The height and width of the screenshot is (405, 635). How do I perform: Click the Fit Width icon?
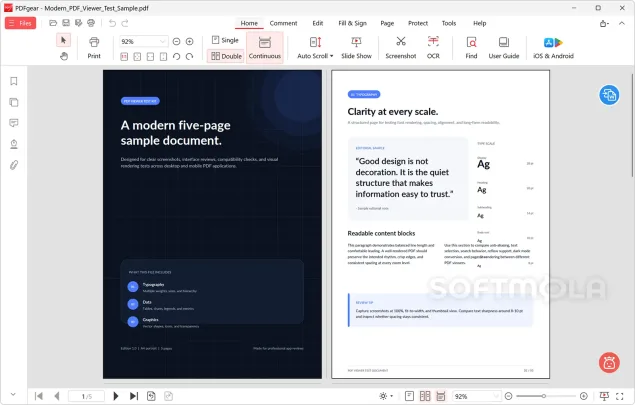point(150,57)
